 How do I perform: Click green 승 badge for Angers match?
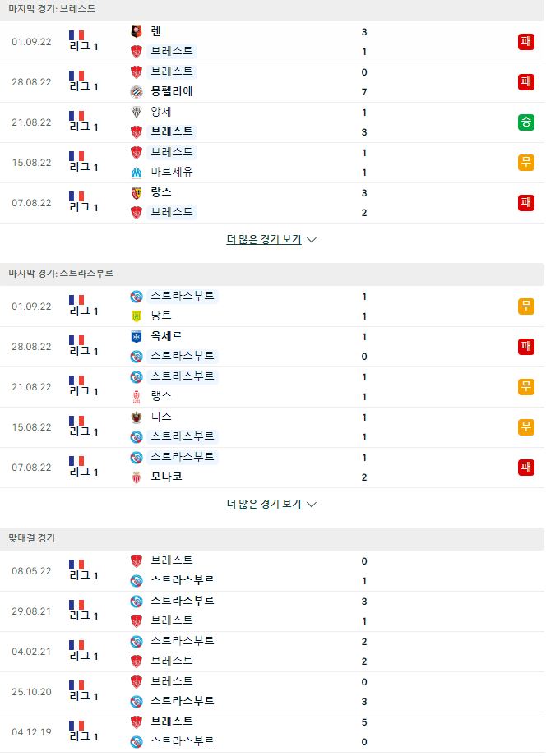pyautogui.click(x=526, y=122)
